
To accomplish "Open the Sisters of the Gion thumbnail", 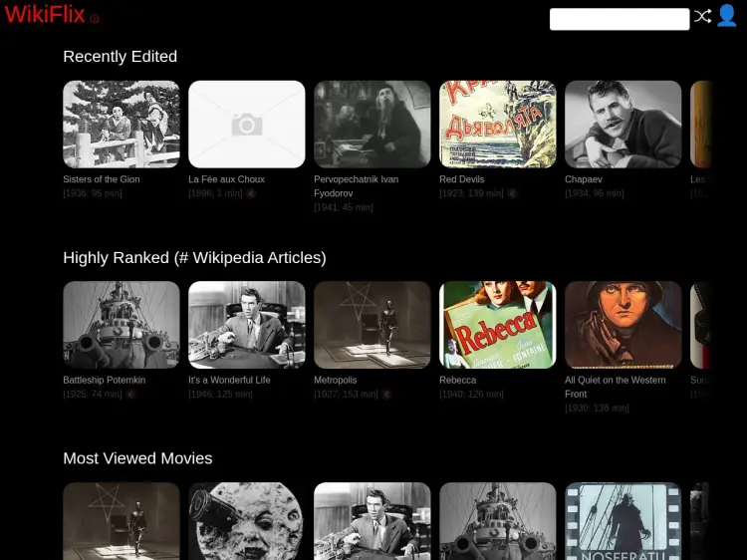I will [121, 124].
